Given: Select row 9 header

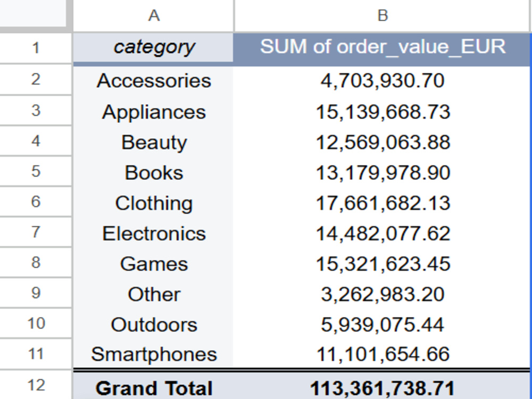Looking at the screenshot, I should 36,293.
